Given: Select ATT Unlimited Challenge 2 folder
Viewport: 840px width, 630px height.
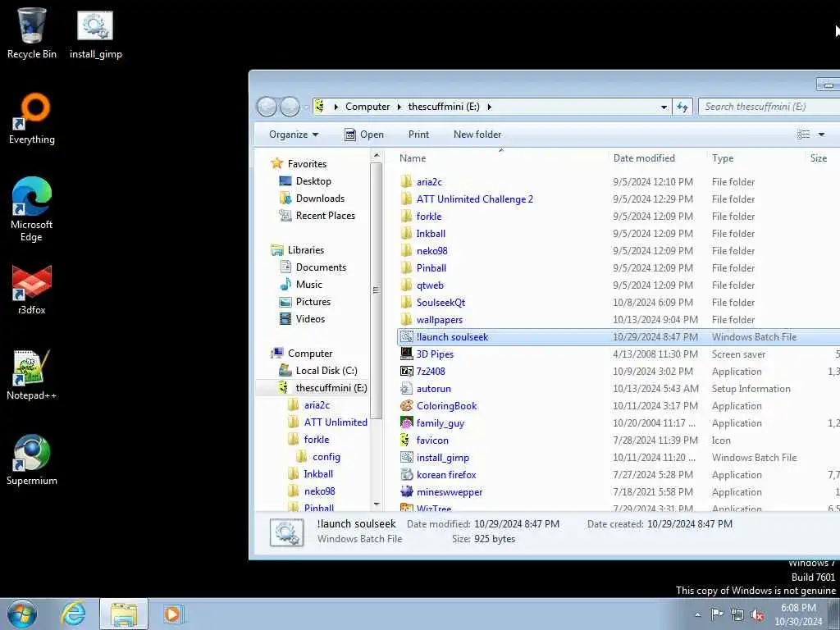Looking at the screenshot, I should [x=475, y=199].
